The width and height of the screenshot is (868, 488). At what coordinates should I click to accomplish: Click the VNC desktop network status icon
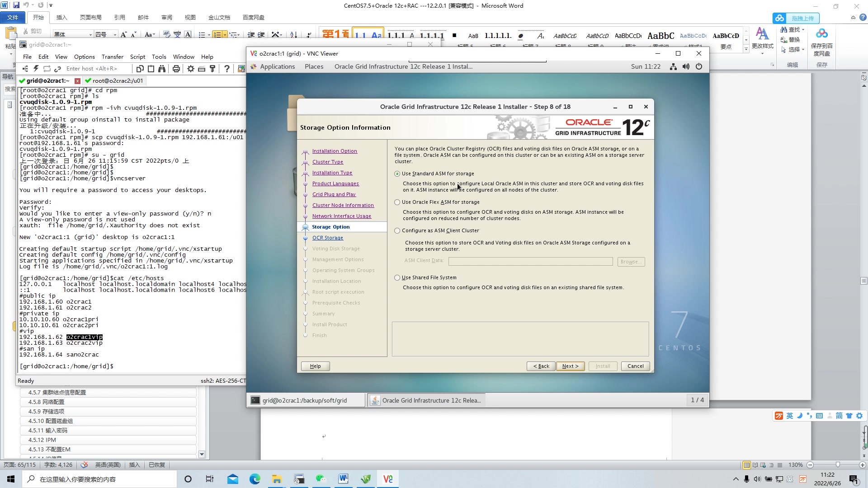click(673, 66)
